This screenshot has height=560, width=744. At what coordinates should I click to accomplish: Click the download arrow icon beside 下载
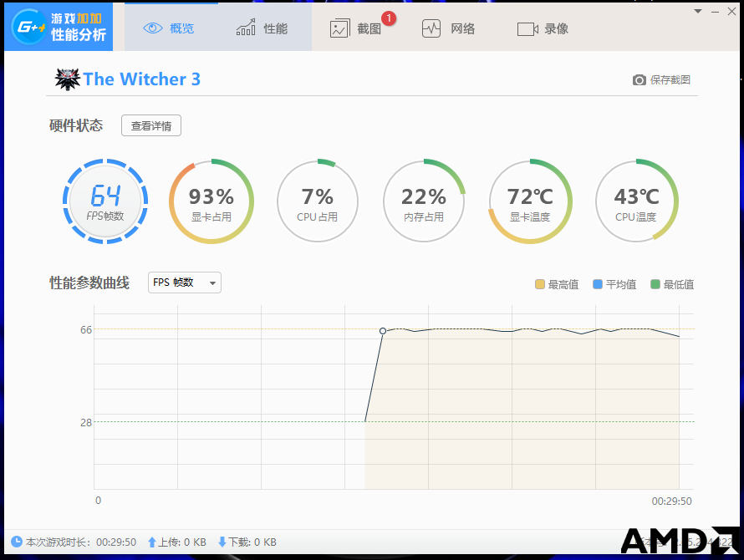pyautogui.click(x=222, y=542)
